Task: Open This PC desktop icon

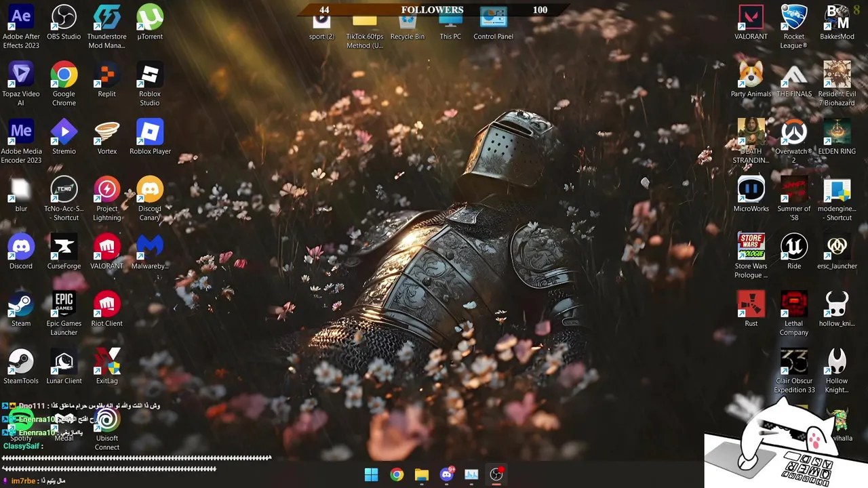Action: coord(450,27)
